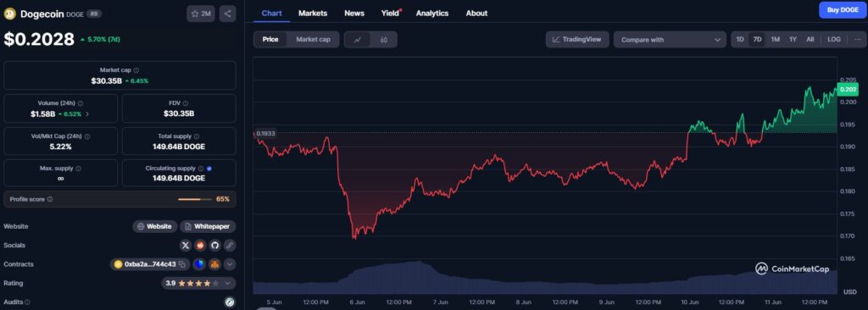Screen dimensions: 868x310
Task: Open Circulating supply info icon
Action: coord(200,169)
